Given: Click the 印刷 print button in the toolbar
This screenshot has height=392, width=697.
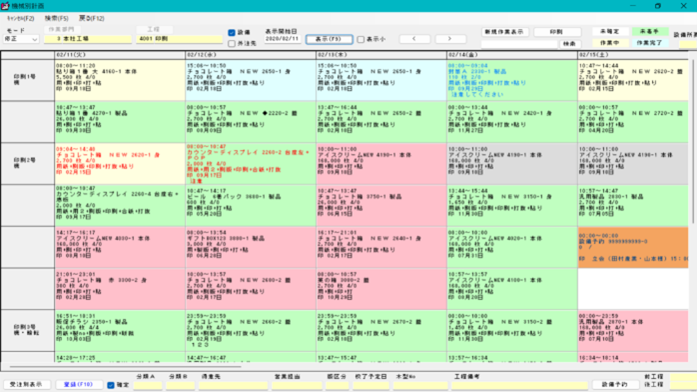Looking at the screenshot, I should [x=557, y=32].
